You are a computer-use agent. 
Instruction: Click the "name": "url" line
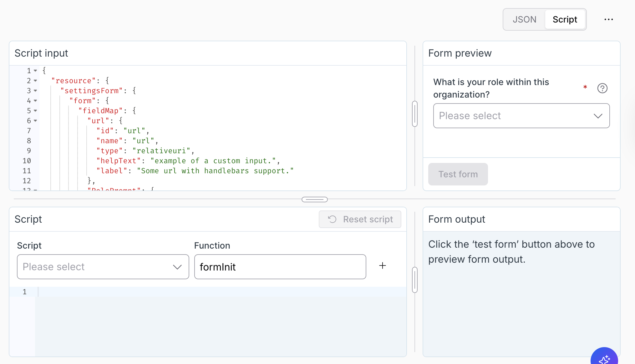point(127,141)
